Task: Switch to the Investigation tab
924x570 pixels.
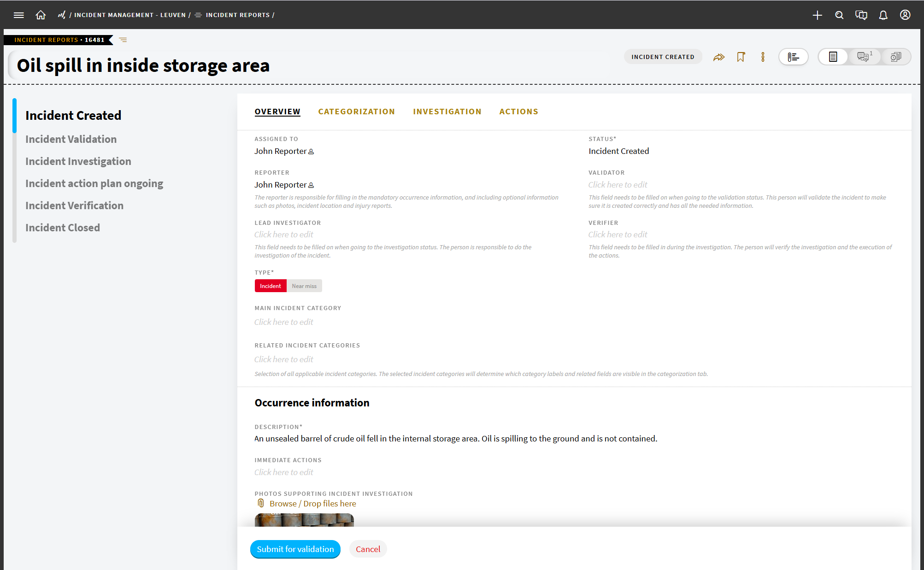Action: 447,112
